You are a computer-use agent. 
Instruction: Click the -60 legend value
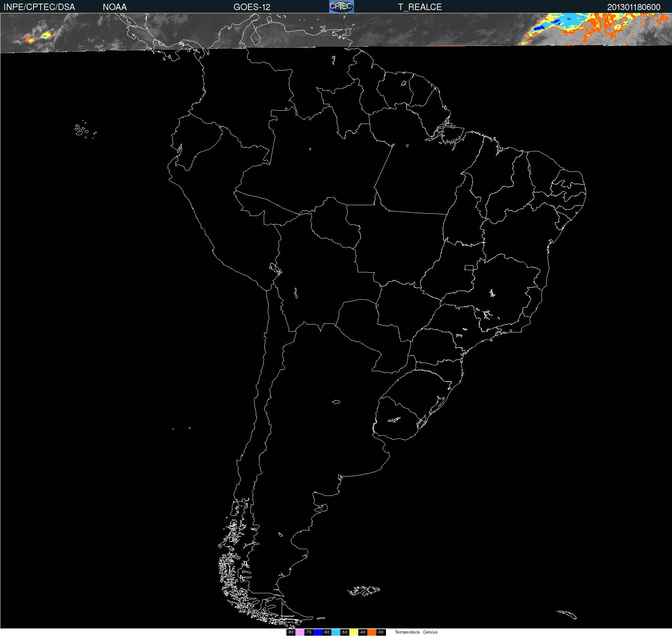327,632
